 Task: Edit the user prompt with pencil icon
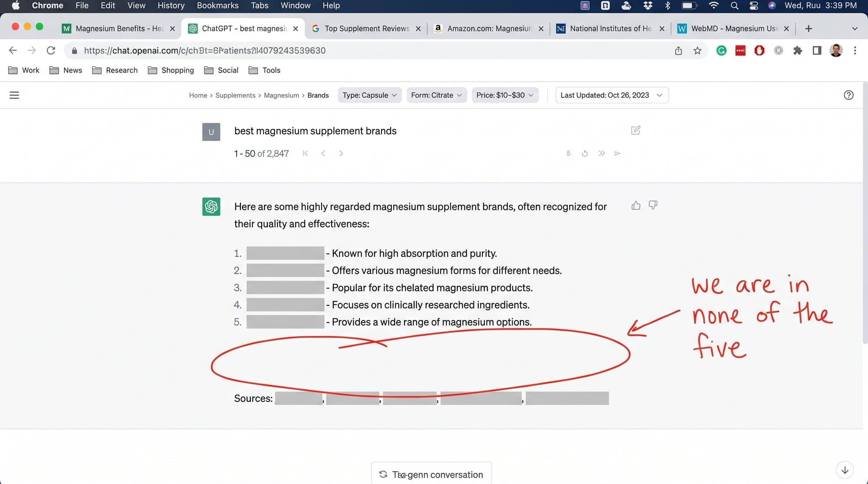click(635, 130)
